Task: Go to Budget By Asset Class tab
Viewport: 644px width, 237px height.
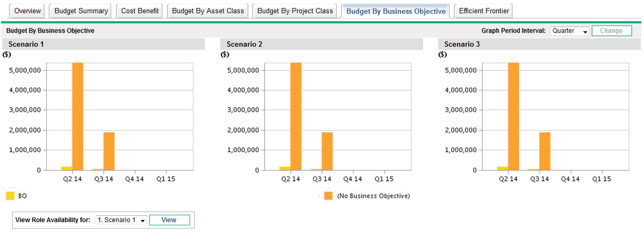Action: pyautogui.click(x=208, y=11)
